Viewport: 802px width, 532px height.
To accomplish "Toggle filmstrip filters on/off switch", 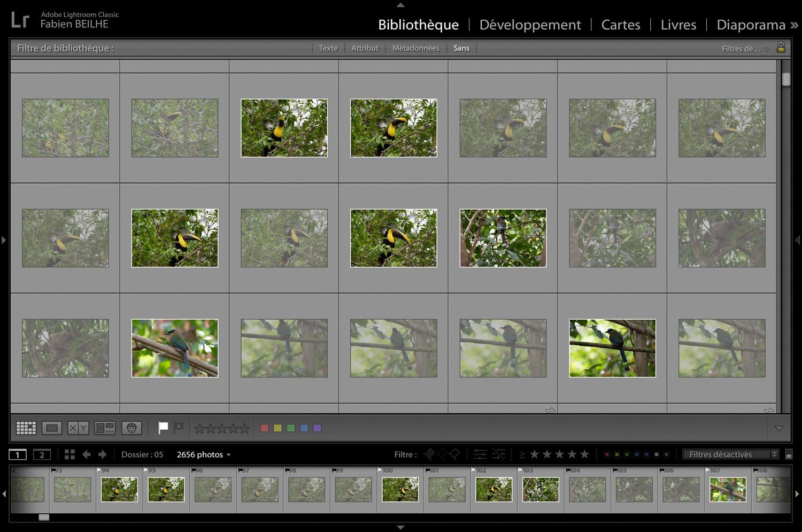I will pos(789,454).
